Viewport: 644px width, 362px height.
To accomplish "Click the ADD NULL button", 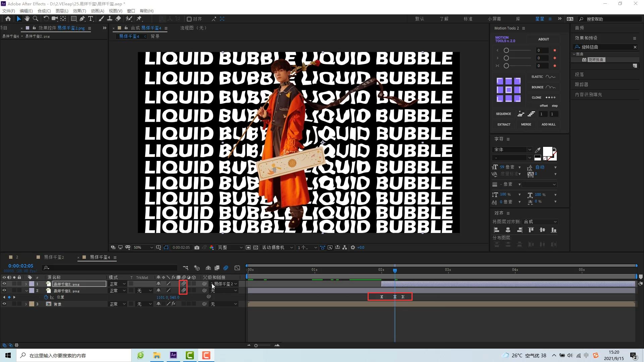I will [548, 124].
